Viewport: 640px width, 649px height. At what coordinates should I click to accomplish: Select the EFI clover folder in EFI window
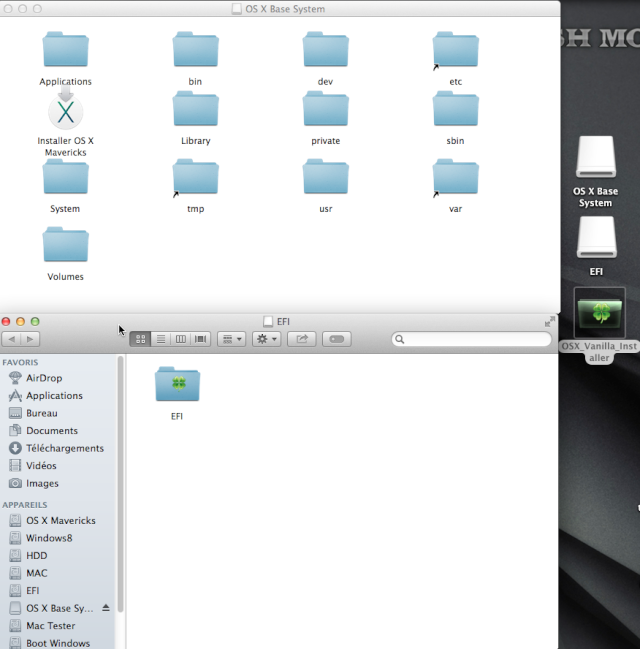tap(177, 384)
